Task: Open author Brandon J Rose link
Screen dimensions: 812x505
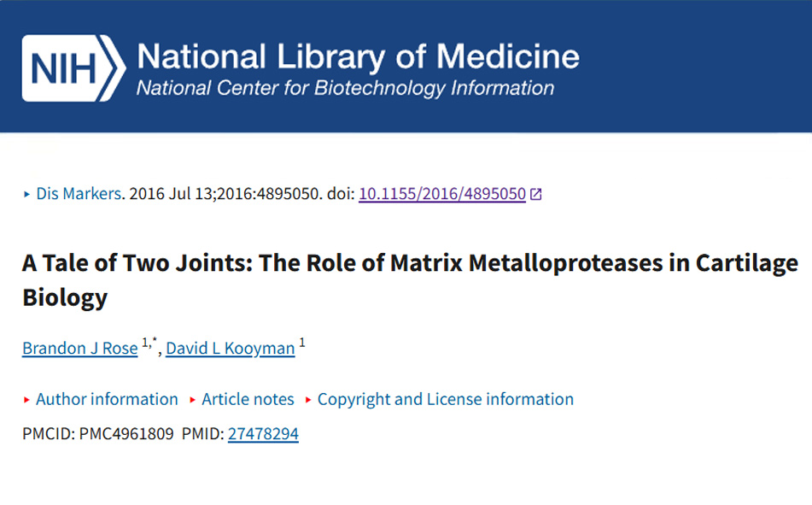Action: [79, 348]
